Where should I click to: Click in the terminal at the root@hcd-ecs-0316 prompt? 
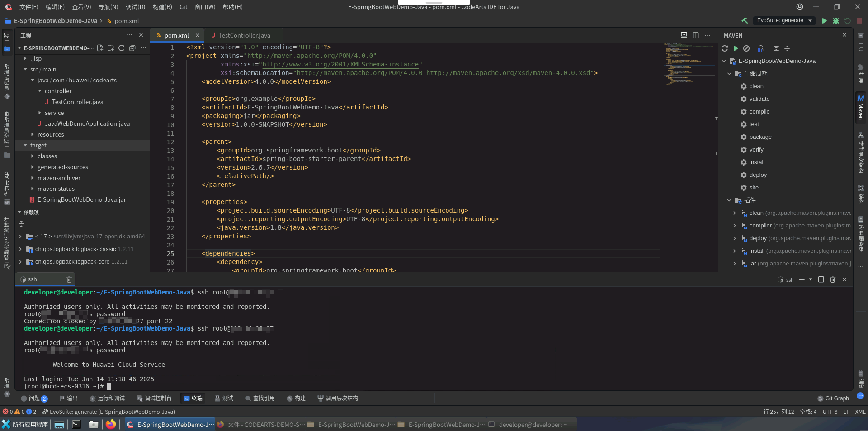(109, 386)
